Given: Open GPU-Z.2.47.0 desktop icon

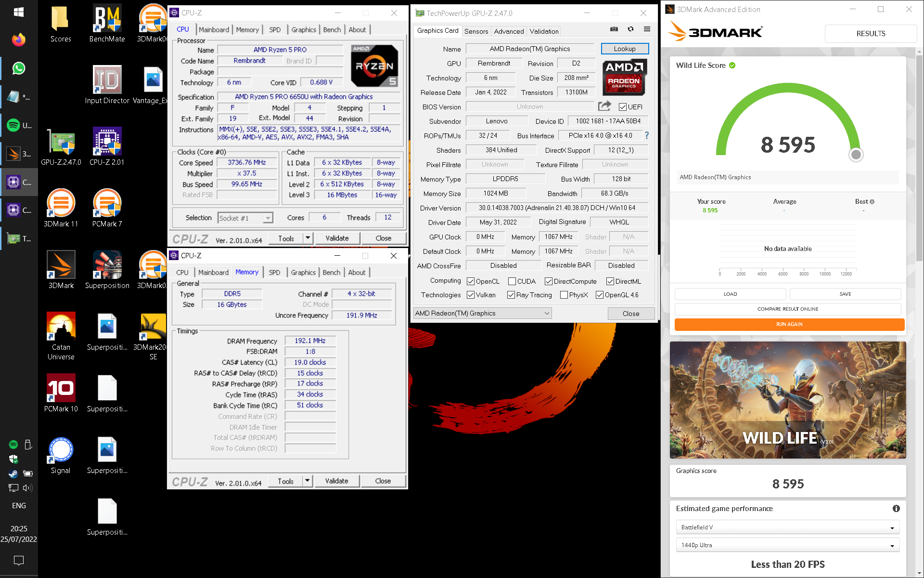Looking at the screenshot, I should point(61,147).
